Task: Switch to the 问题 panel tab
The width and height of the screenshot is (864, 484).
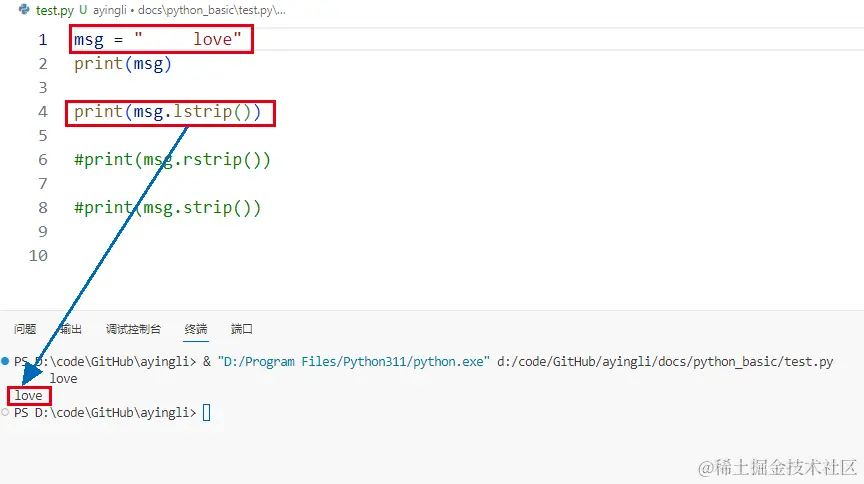Action: pyautogui.click(x=25, y=329)
